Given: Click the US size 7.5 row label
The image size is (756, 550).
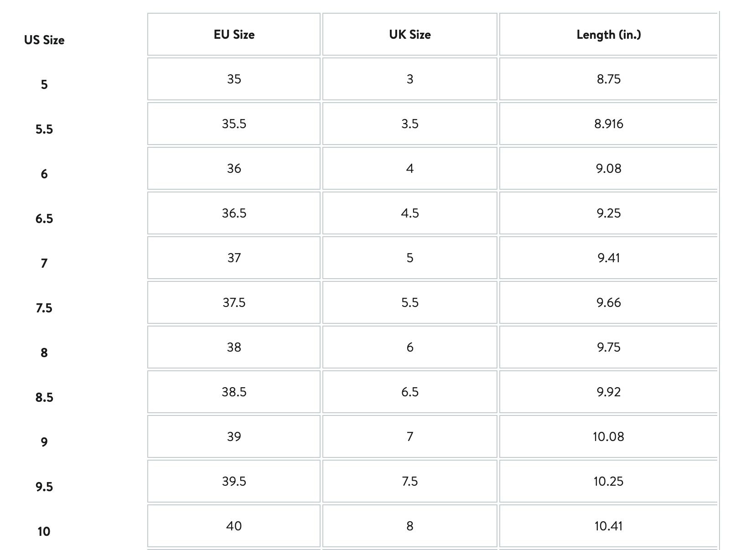Looking at the screenshot, I should [x=44, y=308].
